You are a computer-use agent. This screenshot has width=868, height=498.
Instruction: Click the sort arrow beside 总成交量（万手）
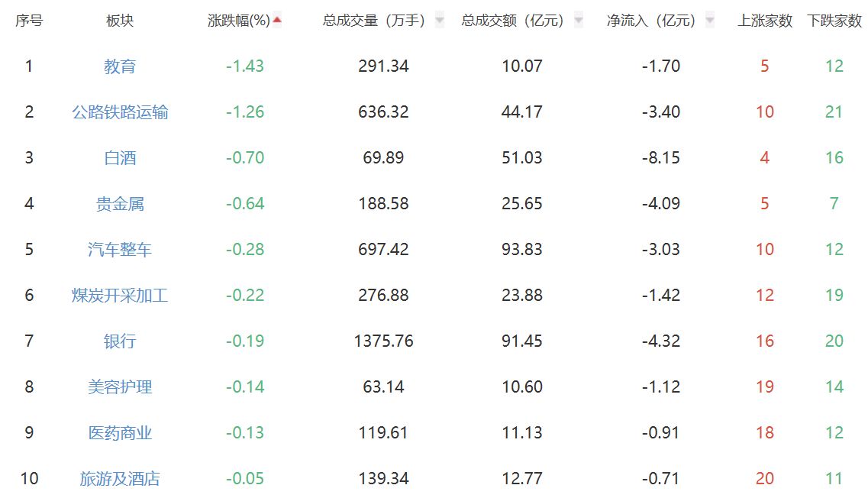click(x=440, y=21)
